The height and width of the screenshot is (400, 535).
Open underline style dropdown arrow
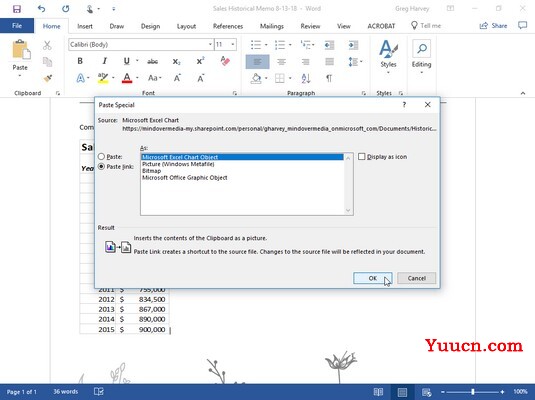pos(137,61)
